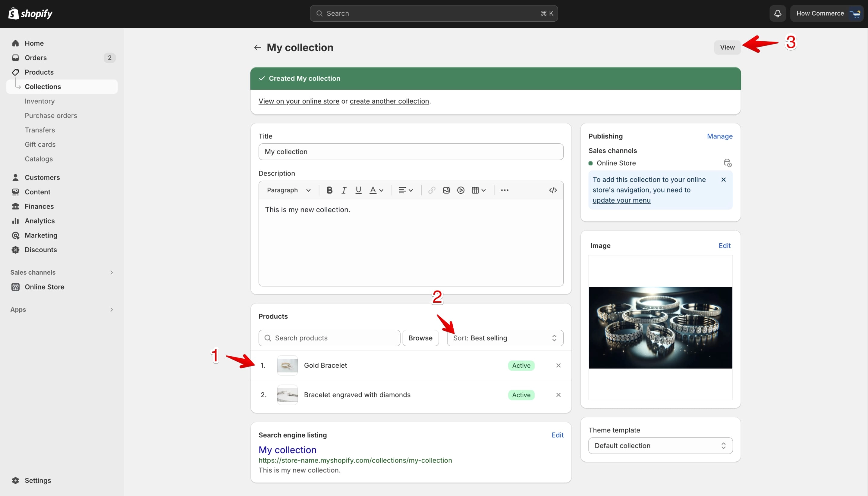Dismiss the update your menu notice
Viewport: 868px width, 496px height.
tap(723, 179)
